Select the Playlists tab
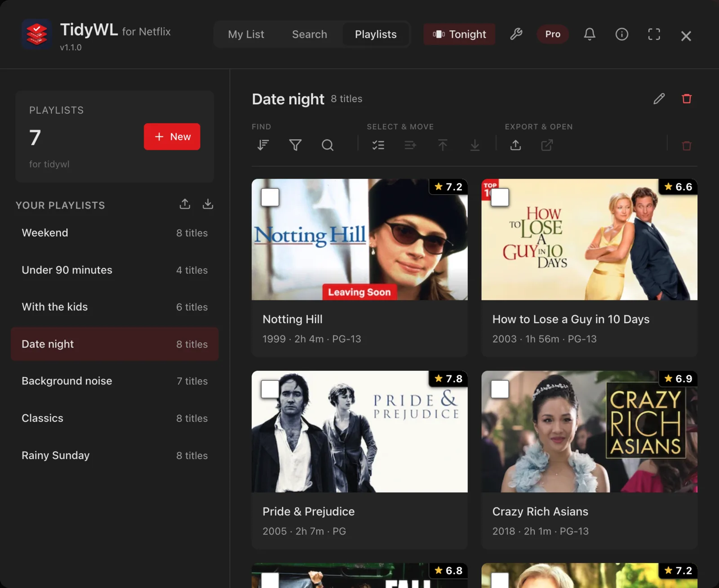 click(x=376, y=34)
